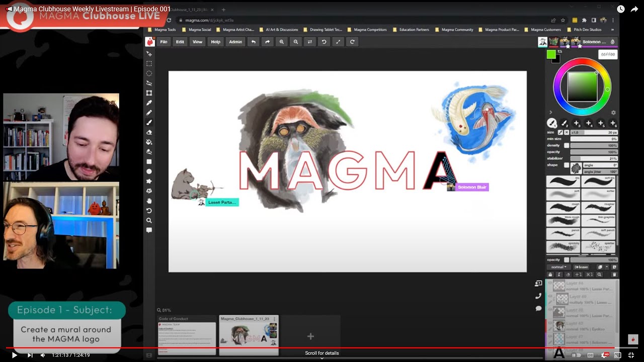Open the voice call phone icon
This screenshot has height=362, width=644.
(538, 296)
